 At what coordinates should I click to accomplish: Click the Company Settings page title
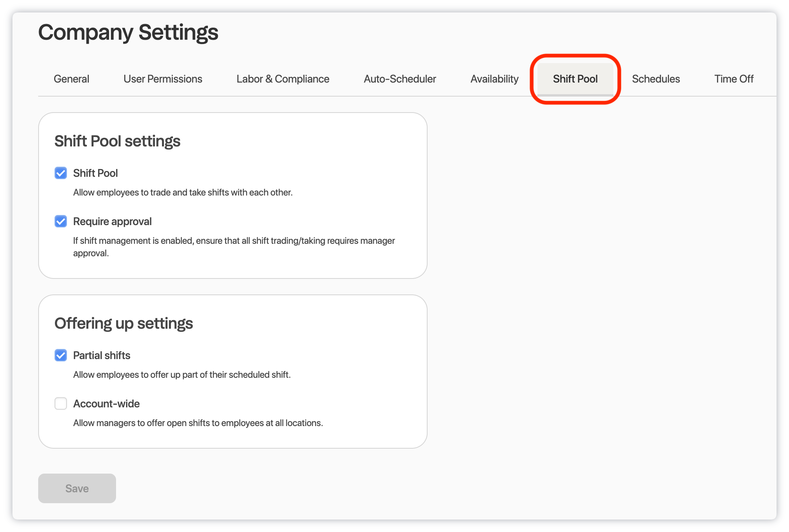(x=128, y=32)
